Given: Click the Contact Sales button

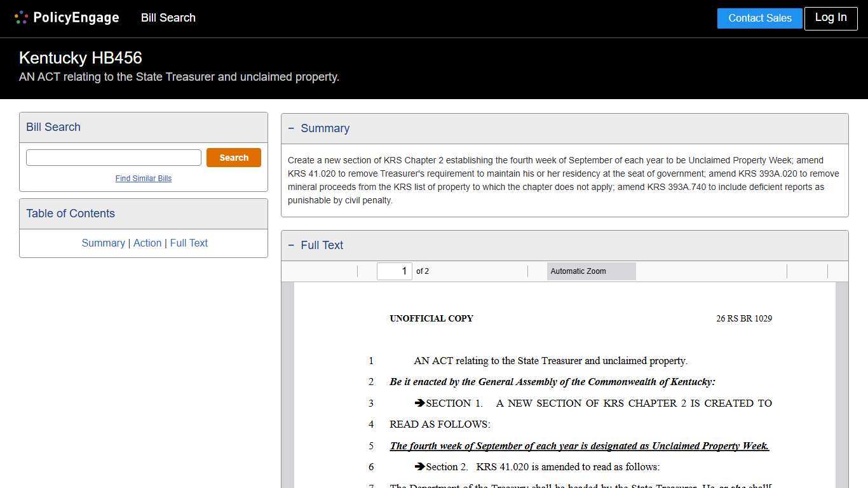Looking at the screenshot, I should 759,18.
